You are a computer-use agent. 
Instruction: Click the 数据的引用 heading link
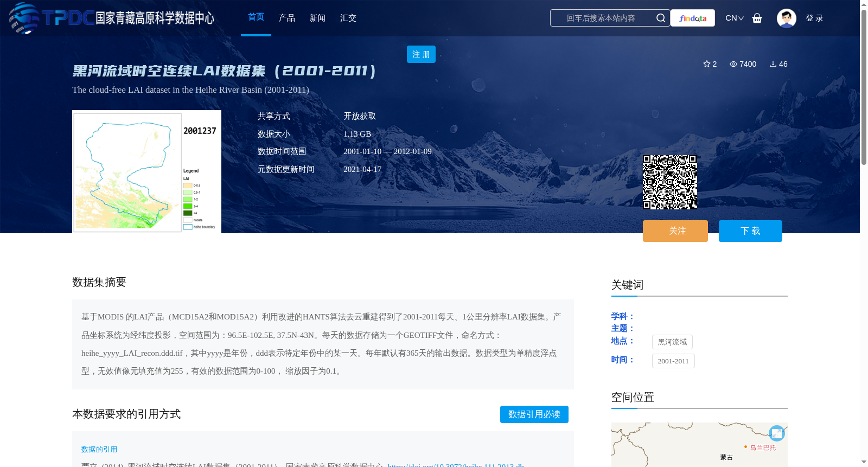pyautogui.click(x=99, y=449)
